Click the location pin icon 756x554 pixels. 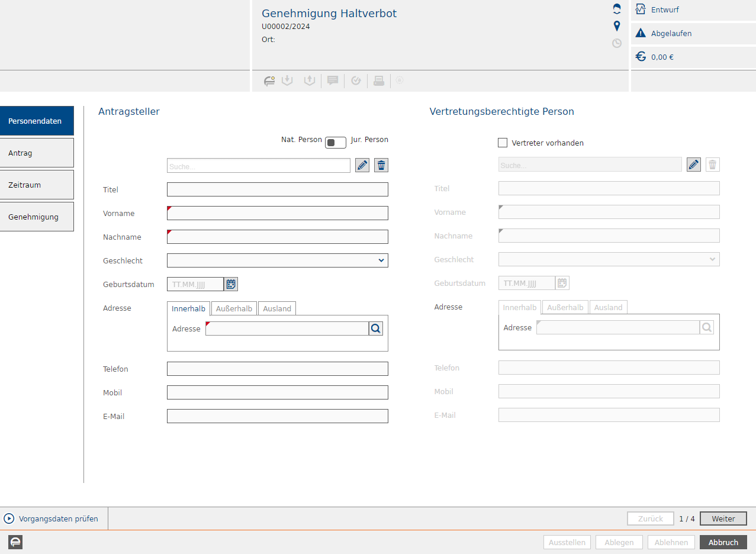tap(617, 26)
